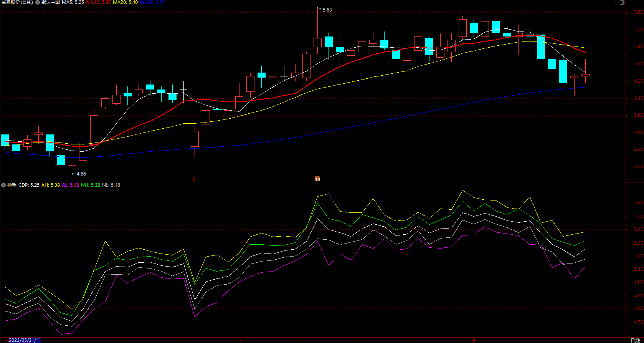This screenshot has height=343, width=644.
Task: Click the 5.60 price on main chart axis
Action: pyautogui.click(x=639, y=12)
